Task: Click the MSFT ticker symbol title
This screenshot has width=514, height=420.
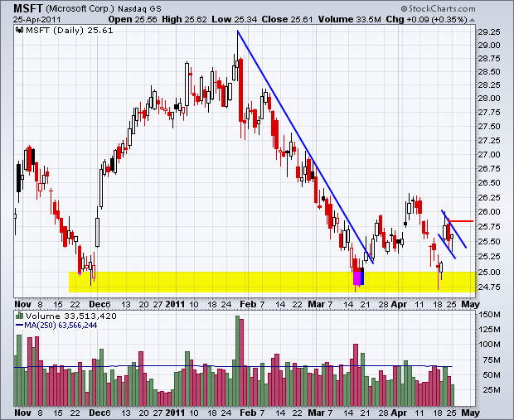Action: click(x=28, y=8)
